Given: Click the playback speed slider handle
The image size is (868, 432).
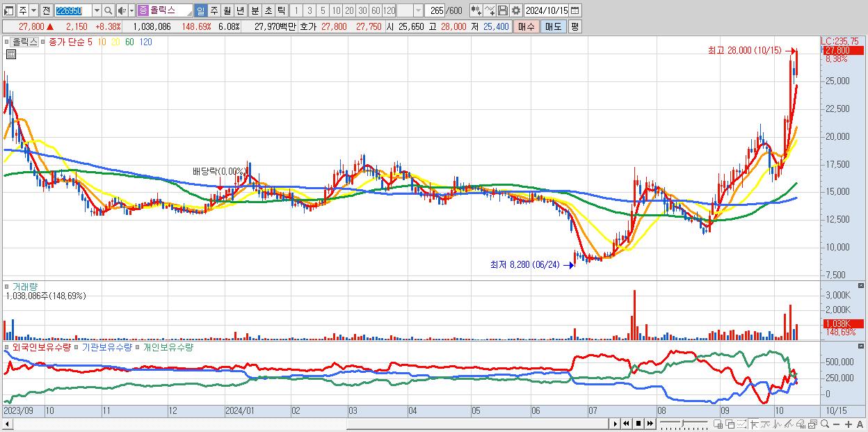Looking at the screenshot, I should click(x=683, y=423).
